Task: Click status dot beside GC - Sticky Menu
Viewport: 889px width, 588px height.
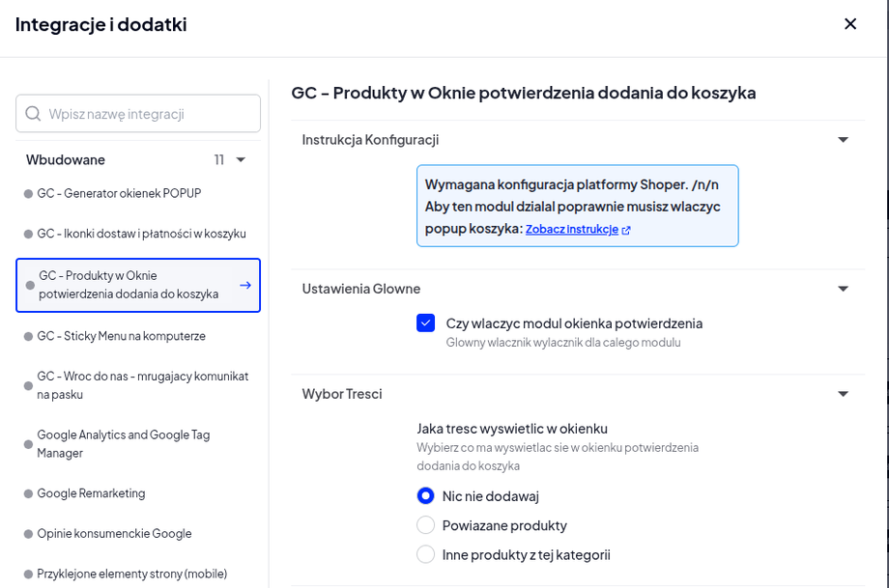Action: point(28,337)
